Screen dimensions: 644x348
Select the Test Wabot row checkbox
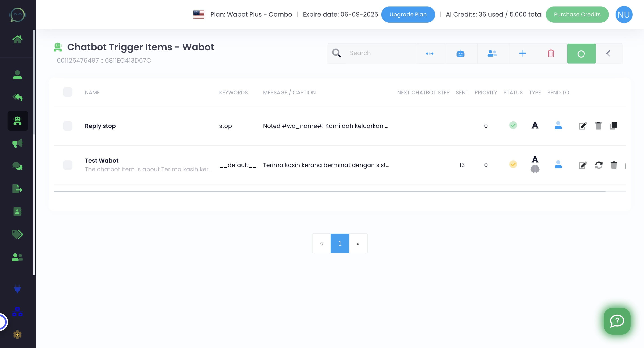pos(68,165)
